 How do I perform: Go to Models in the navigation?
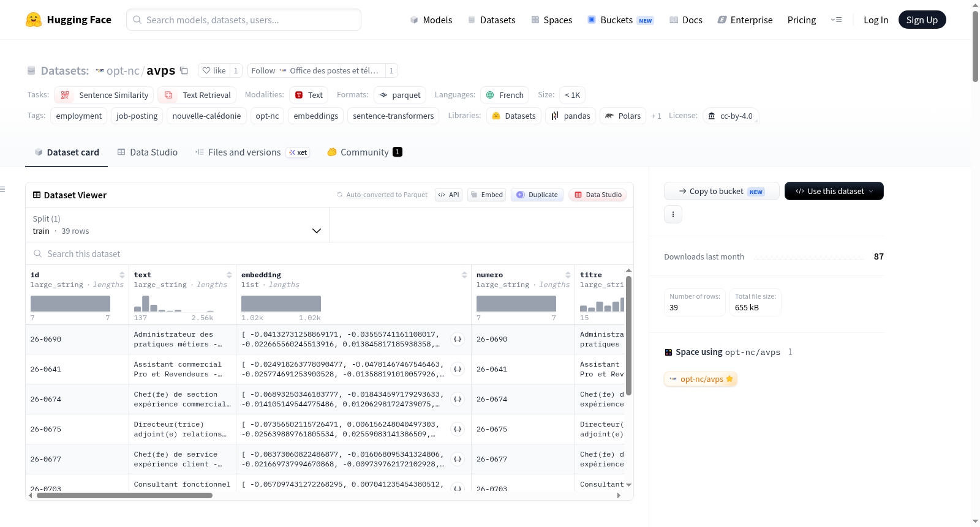click(x=431, y=20)
